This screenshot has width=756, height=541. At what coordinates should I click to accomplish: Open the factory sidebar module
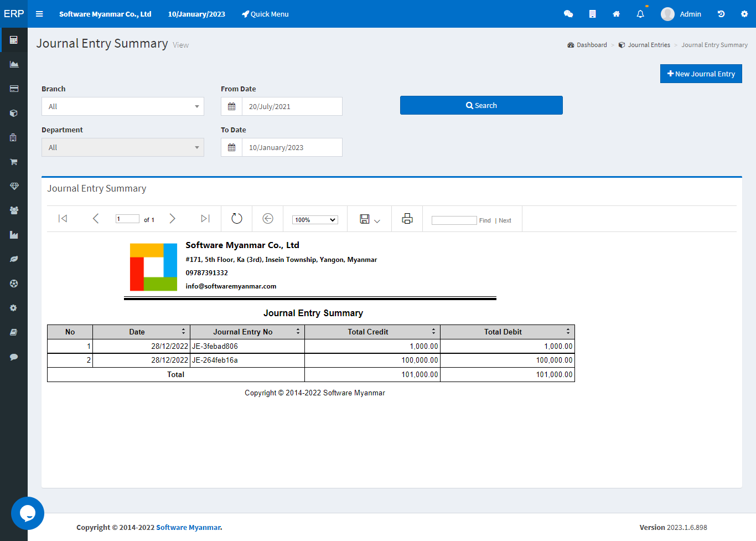point(14,235)
